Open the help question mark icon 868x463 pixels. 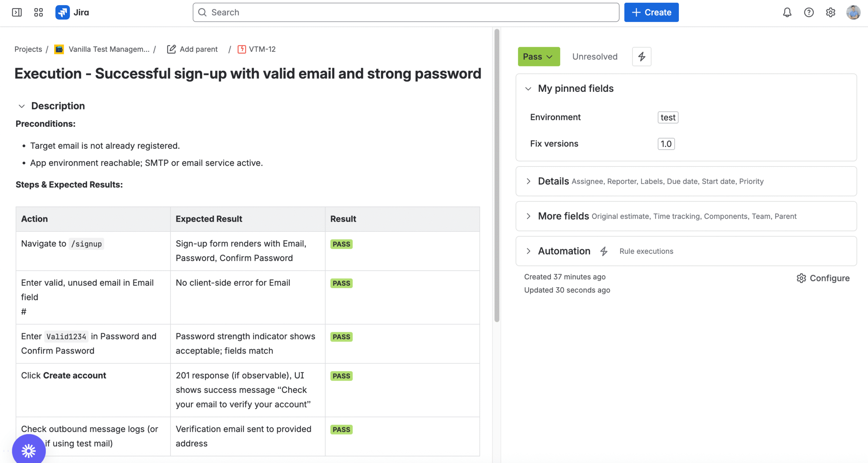pos(809,13)
